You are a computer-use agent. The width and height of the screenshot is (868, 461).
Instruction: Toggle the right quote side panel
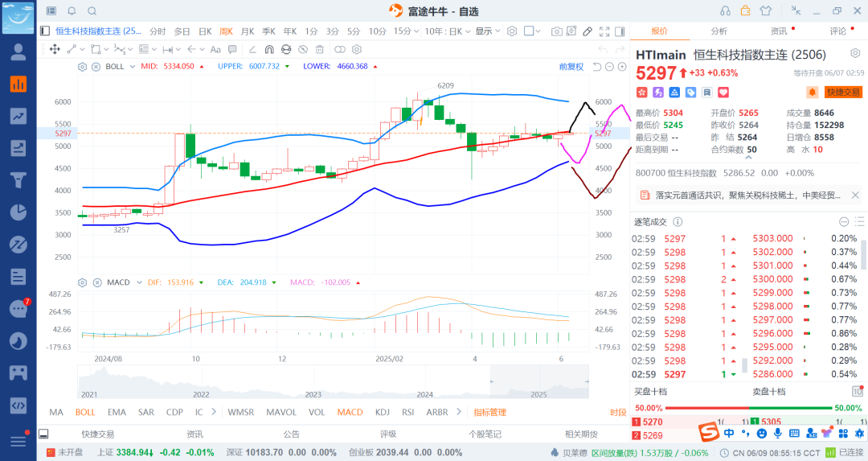pyautogui.click(x=620, y=31)
